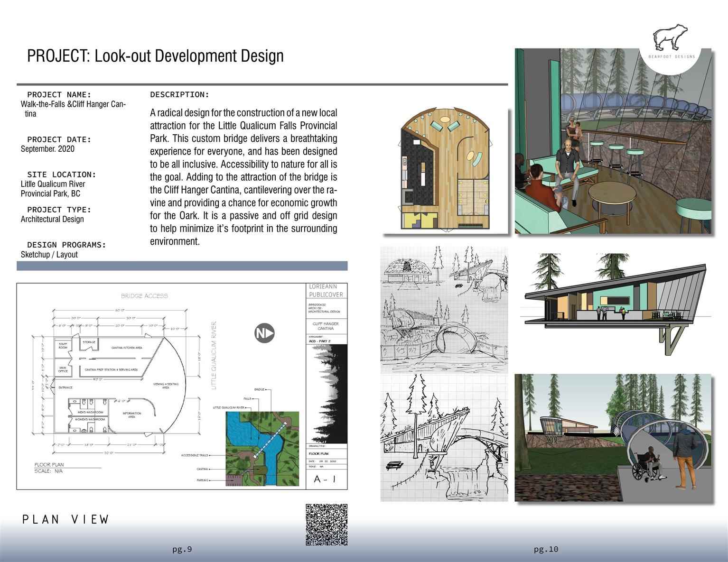Click the "ENTRANCE" label on the plan

tap(65, 387)
